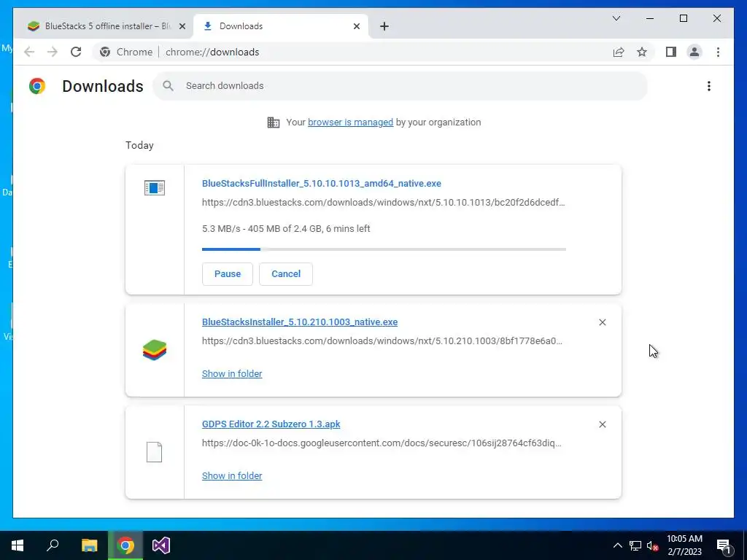747x560 pixels.
Task: Click the googleusercontent.com source URL text
Action: coord(382,443)
